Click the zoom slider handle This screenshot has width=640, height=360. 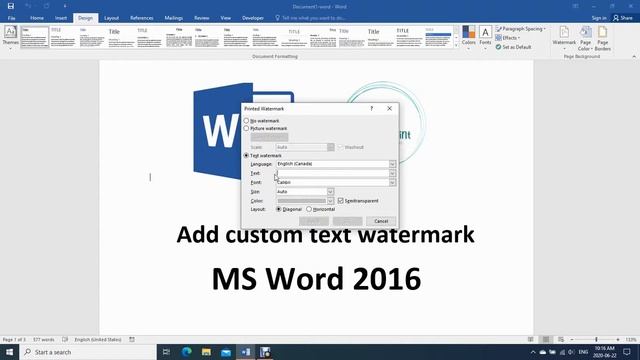596,340
